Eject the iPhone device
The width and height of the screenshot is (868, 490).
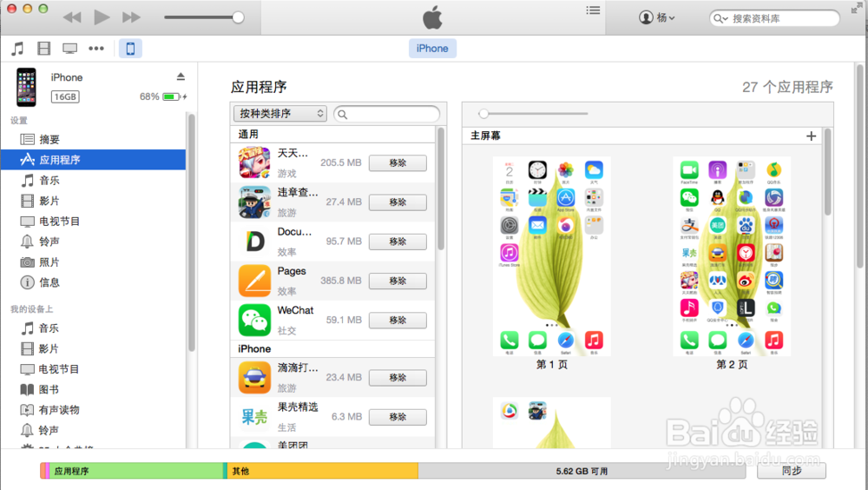[181, 76]
